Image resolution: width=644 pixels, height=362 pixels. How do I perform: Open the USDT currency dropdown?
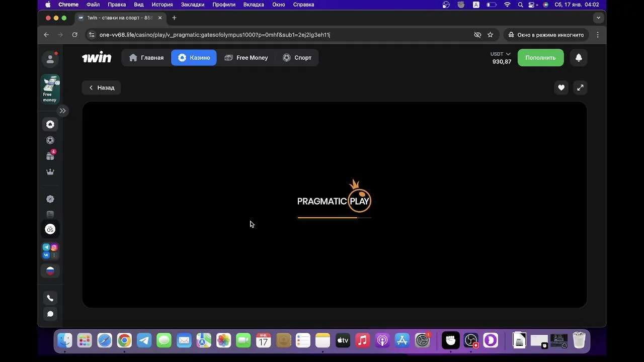[x=501, y=54]
